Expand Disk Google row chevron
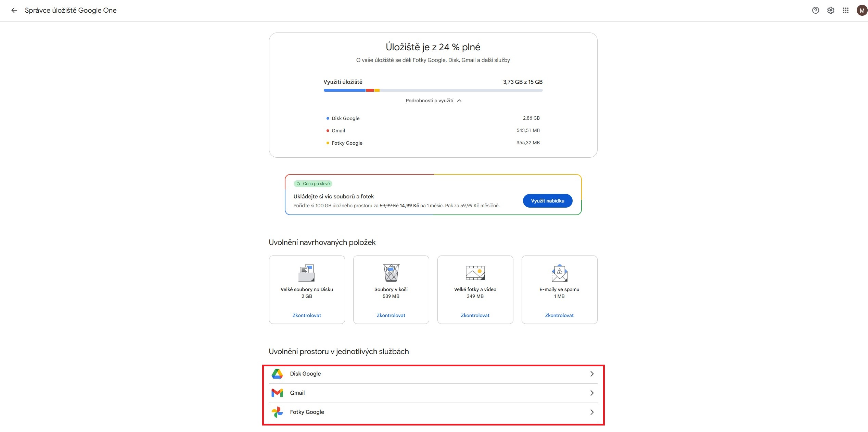This screenshot has width=868, height=432. [592, 374]
